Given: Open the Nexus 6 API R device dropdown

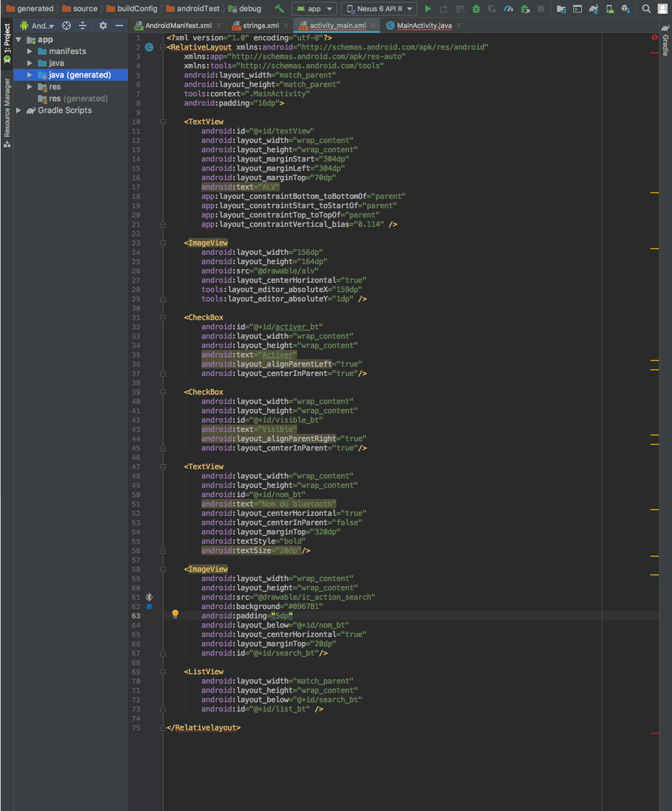Looking at the screenshot, I should point(379,9).
